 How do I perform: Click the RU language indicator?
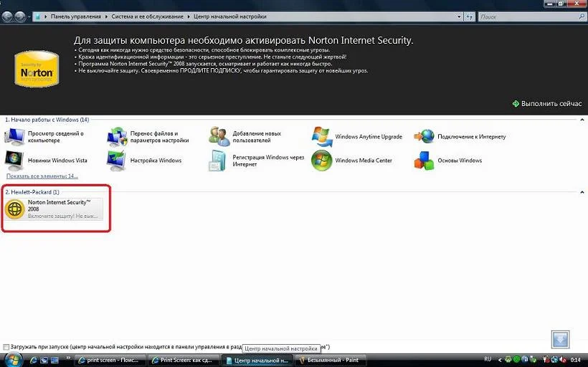tap(488, 360)
